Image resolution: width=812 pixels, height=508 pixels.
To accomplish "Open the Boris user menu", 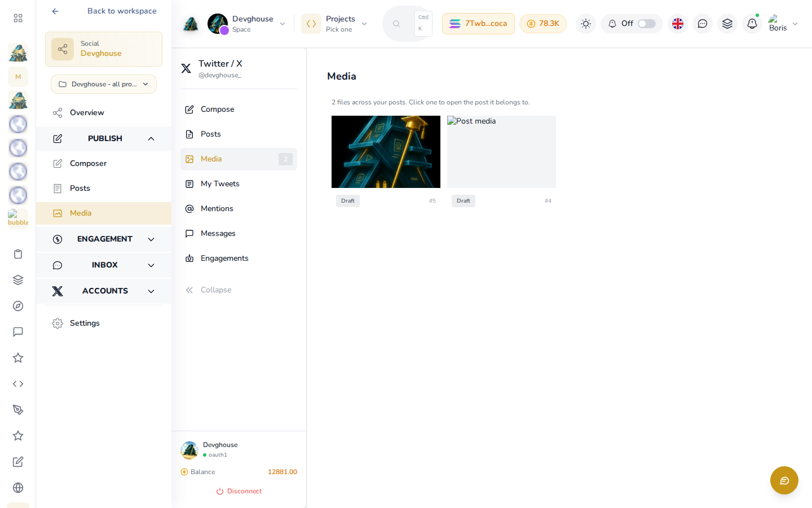I will click(783, 24).
